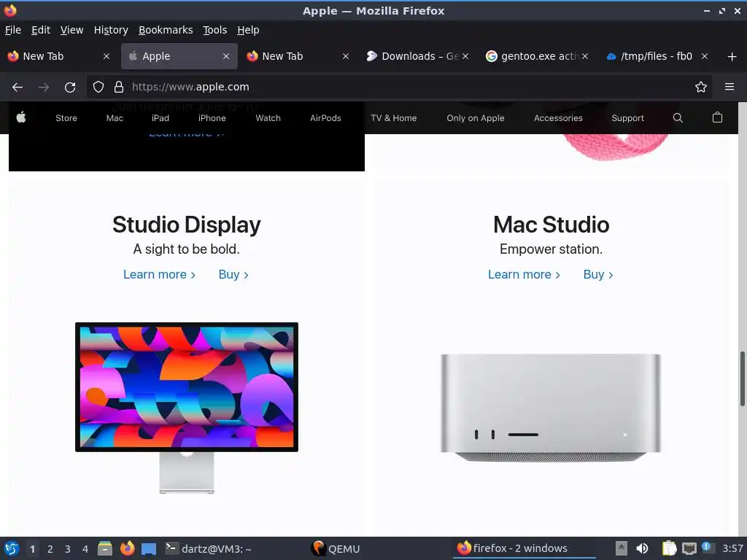Open a new tab with plus button
This screenshot has width=747, height=560.
[x=732, y=57]
